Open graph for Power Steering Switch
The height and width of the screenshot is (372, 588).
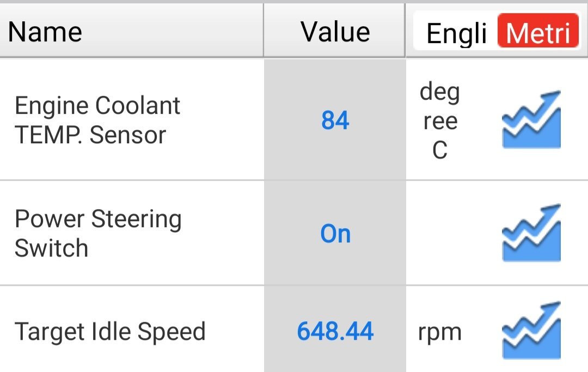coord(531,233)
